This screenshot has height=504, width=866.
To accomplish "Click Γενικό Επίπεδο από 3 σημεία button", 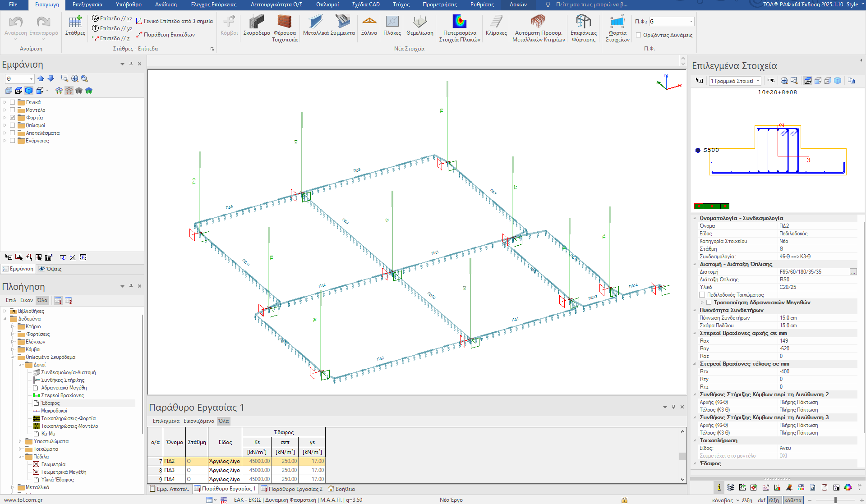I will (x=174, y=21).
